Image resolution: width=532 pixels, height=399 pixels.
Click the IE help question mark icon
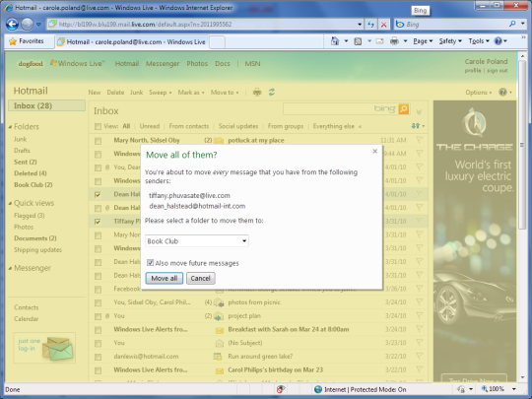click(x=499, y=41)
